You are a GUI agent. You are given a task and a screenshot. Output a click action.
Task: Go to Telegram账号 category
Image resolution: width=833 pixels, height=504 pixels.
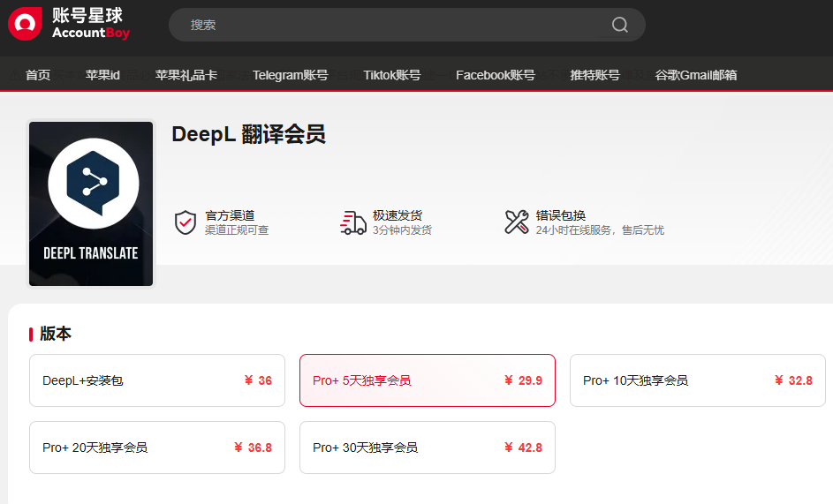click(x=290, y=75)
